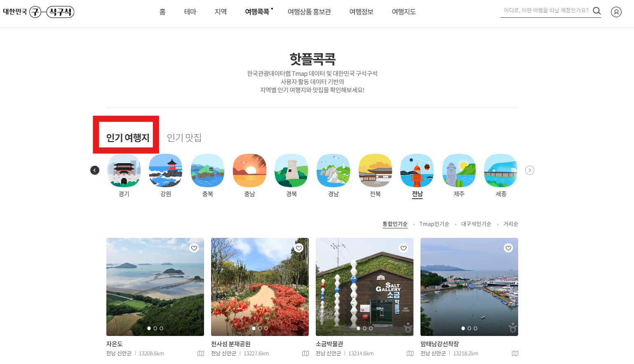Favorite 암태남강선착장 using the heart
This screenshot has width=634, height=364.
click(x=508, y=248)
